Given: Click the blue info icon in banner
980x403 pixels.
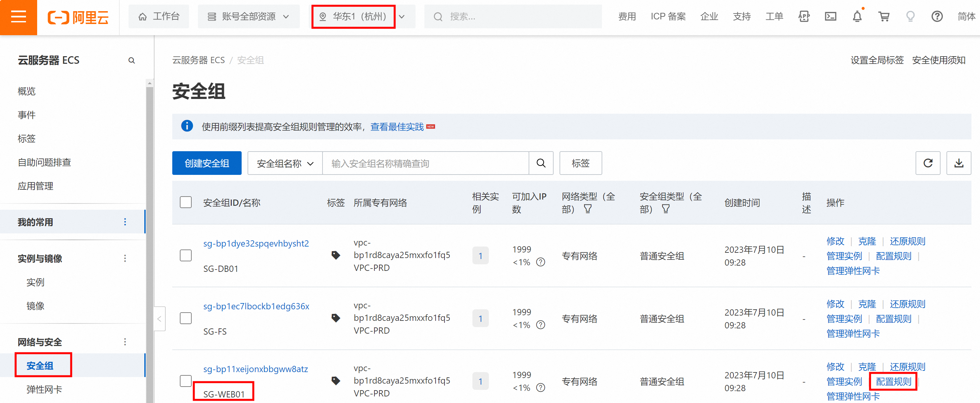Looking at the screenshot, I should [187, 126].
